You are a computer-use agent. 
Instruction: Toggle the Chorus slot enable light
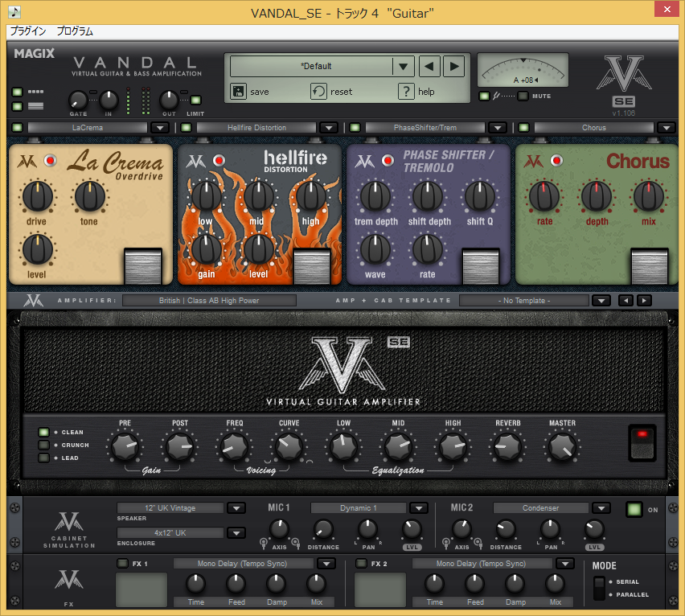coord(523,128)
